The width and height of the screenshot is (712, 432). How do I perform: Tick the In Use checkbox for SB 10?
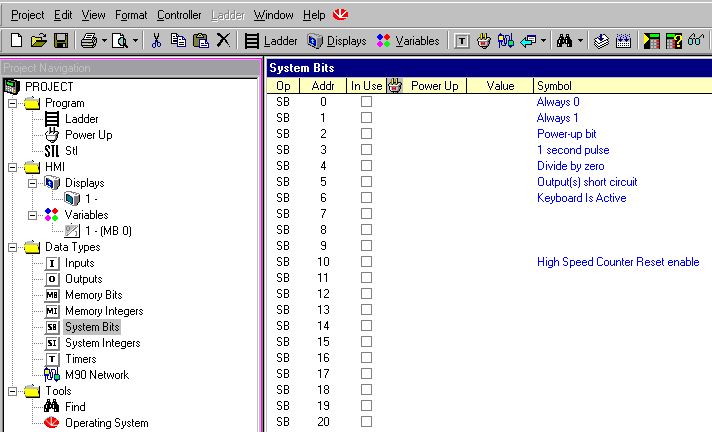366,262
